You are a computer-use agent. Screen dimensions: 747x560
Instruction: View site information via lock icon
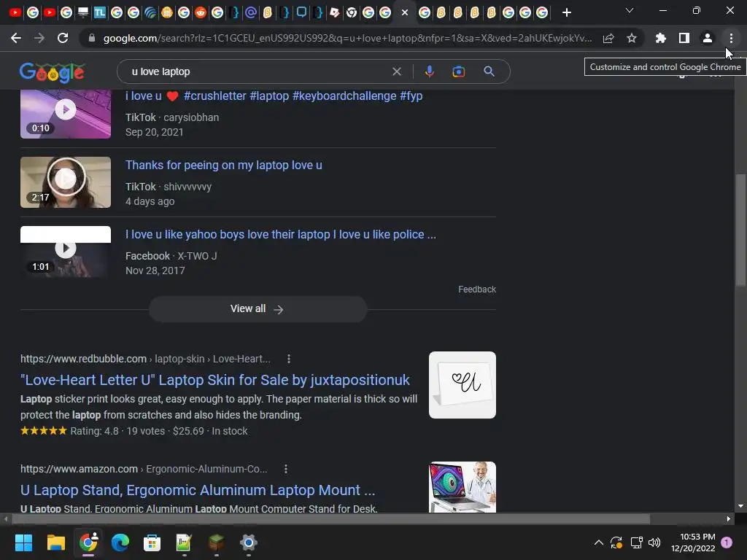coord(92,38)
